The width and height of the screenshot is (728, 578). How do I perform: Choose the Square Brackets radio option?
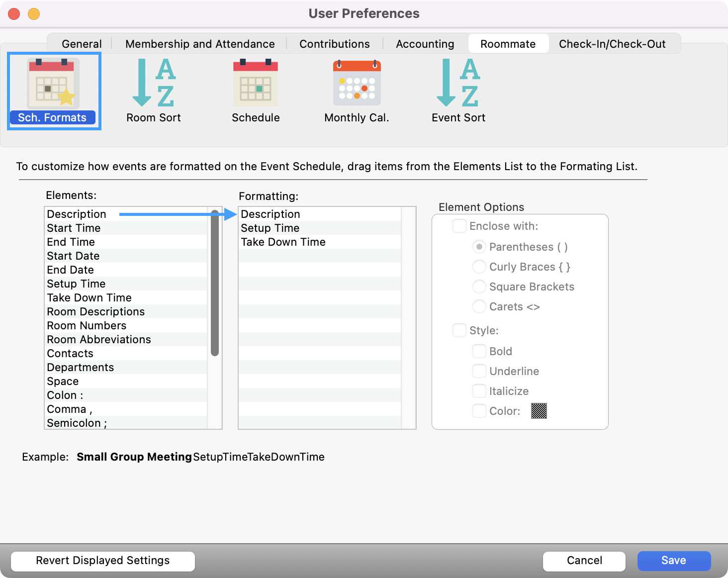tap(479, 287)
